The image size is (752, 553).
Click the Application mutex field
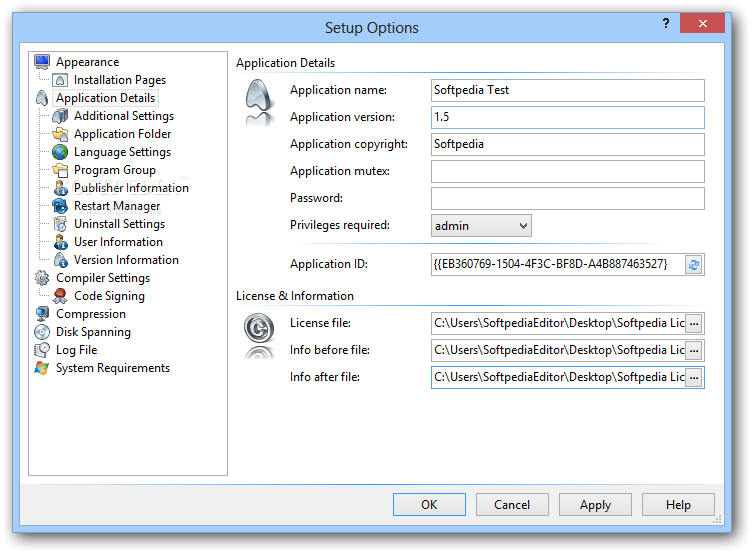coord(568,171)
